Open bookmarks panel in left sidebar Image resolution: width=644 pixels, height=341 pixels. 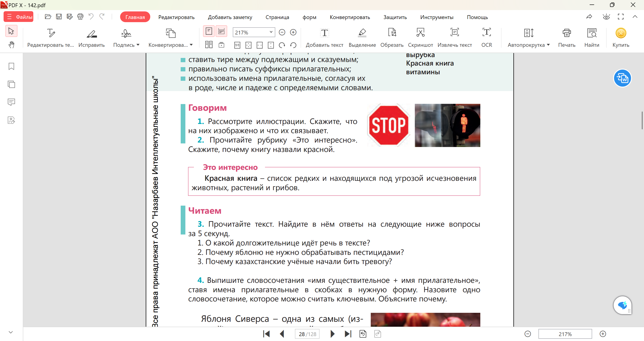click(x=11, y=66)
